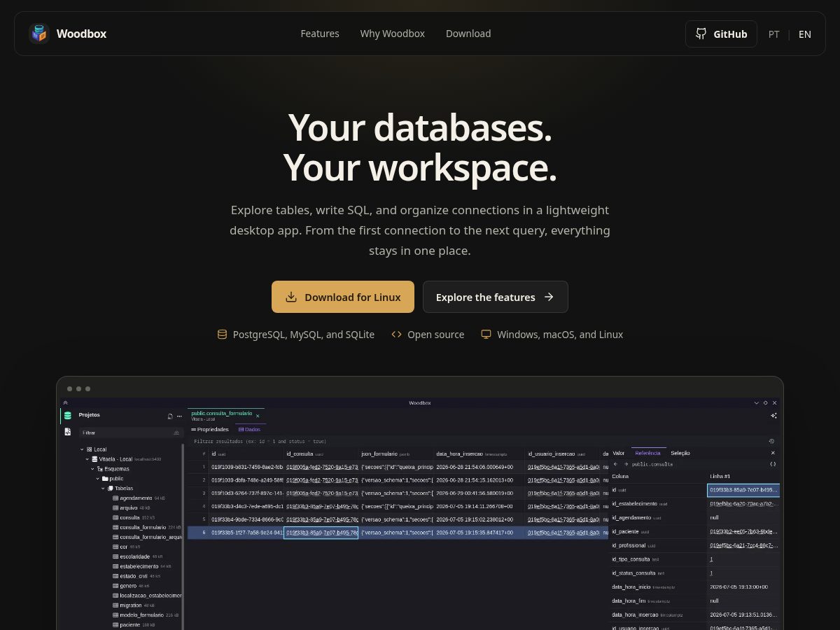Click the json_formulario column header
Image resolution: width=840 pixels, height=630 pixels.
[396, 454]
